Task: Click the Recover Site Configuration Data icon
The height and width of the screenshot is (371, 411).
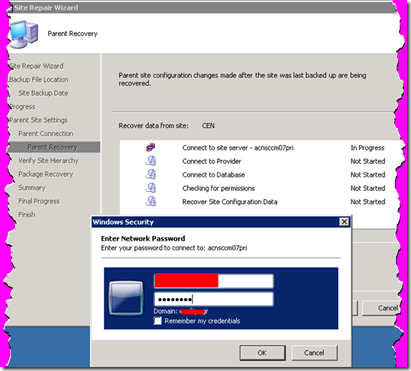Action: (x=151, y=201)
